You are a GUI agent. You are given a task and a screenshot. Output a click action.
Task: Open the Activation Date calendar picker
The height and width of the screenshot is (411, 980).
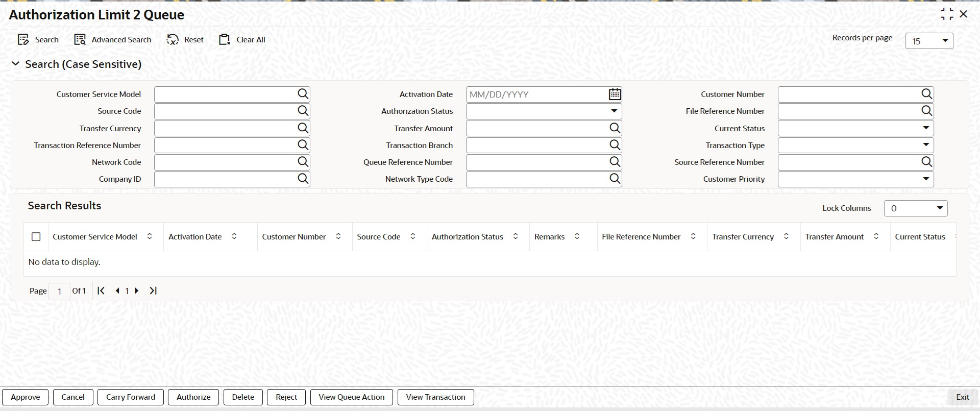(x=615, y=94)
